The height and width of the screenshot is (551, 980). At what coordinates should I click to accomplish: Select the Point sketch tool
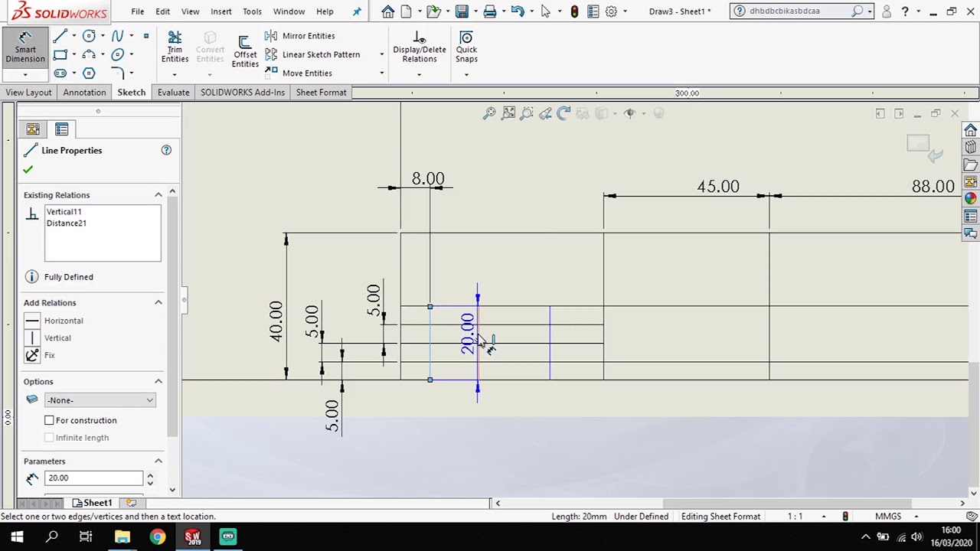point(146,36)
